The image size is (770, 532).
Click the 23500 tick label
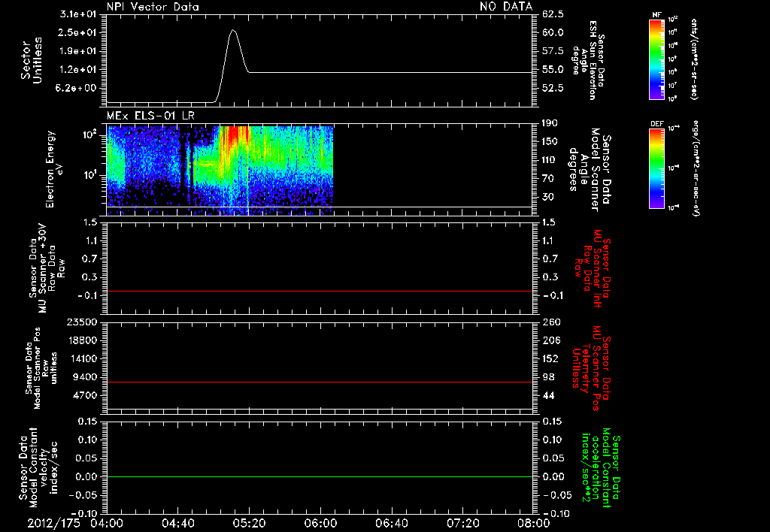click(x=83, y=322)
